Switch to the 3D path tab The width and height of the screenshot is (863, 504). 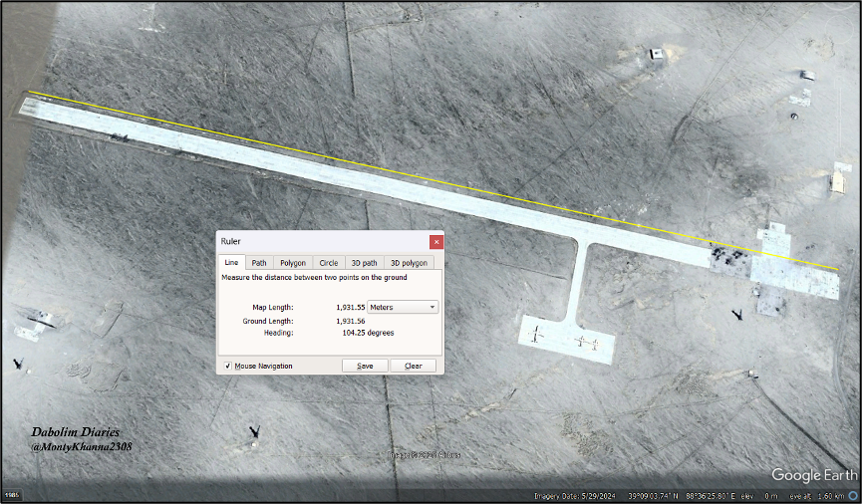(x=364, y=263)
